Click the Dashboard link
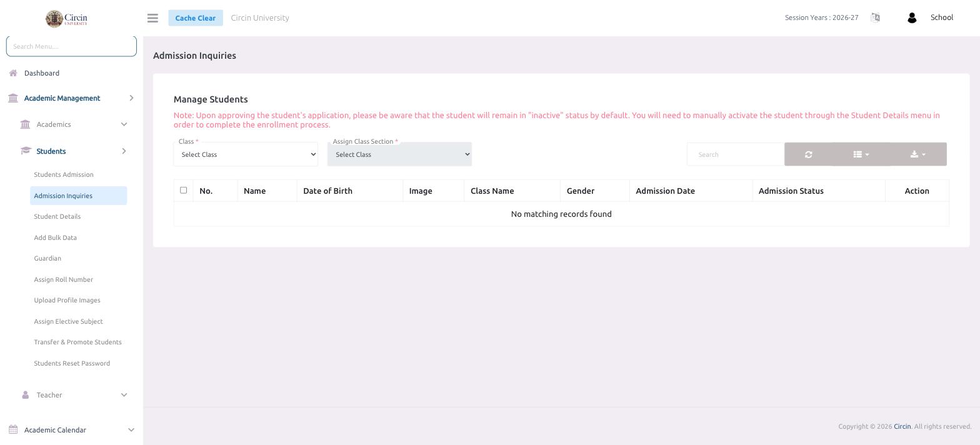This screenshot has width=980, height=445. (x=42, y=73)
